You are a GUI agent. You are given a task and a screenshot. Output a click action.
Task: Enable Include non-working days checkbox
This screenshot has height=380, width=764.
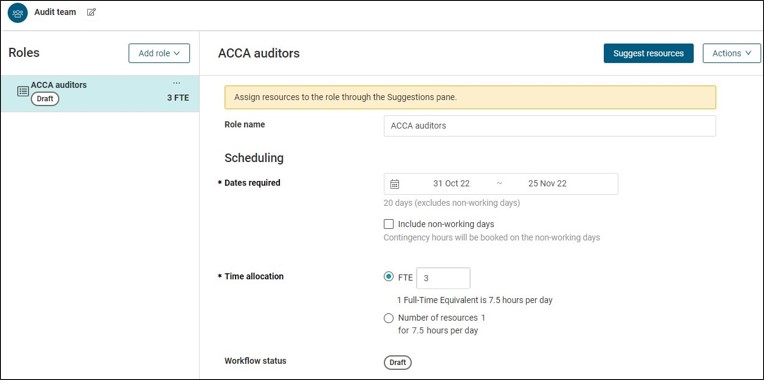[x=388, y=224]
